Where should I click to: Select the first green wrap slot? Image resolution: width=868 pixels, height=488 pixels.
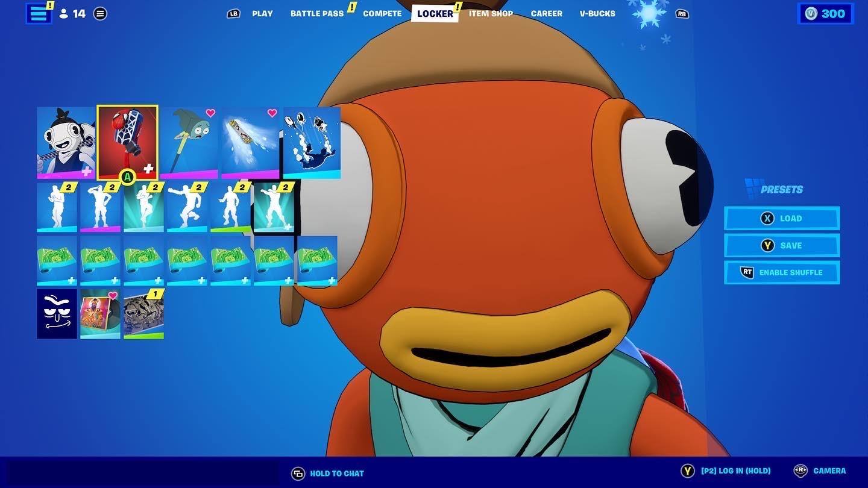57,261
